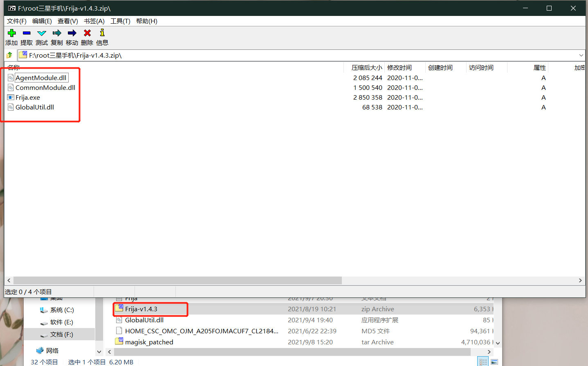588x366 pixels.
Task: Click the Copy (复制) toolbar icon
Action: 57,33
